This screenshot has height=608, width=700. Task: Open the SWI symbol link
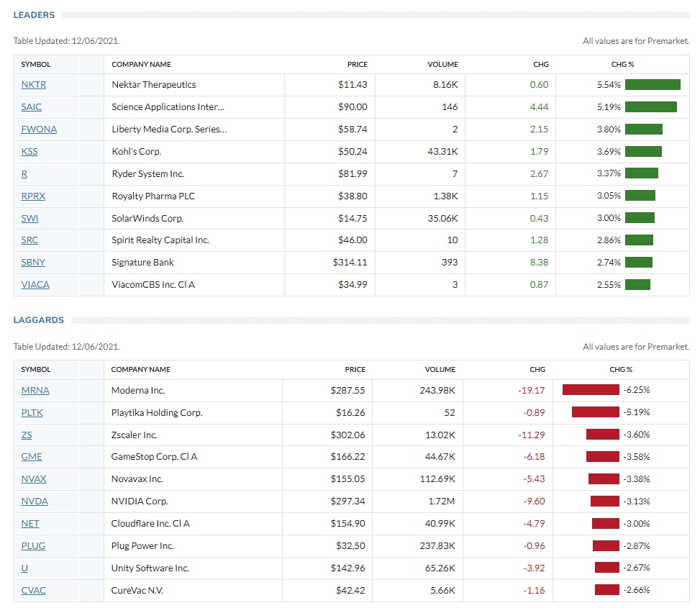point(29,218)
